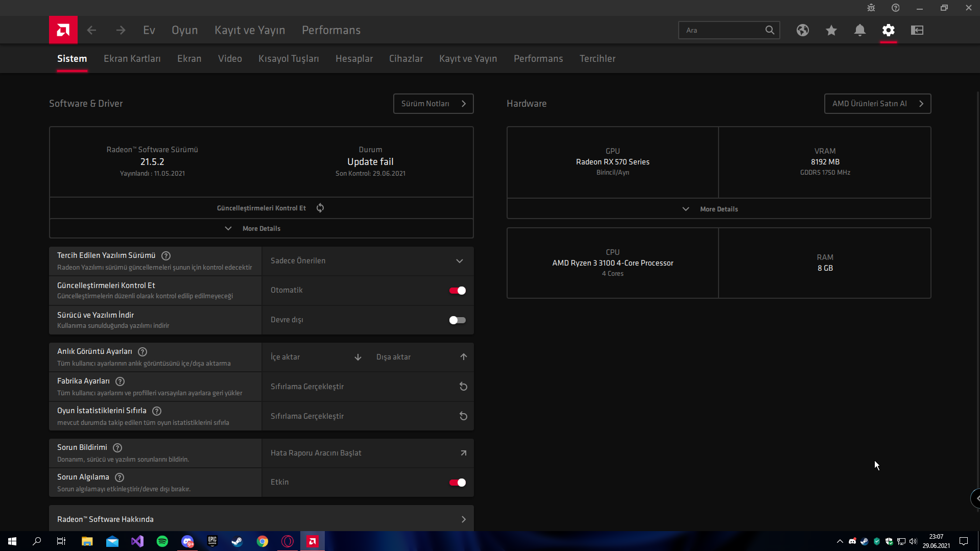Click reset icon for Oyun İstatistiklerini Sıfırla
980x551 pixels.
click(463, 416)
